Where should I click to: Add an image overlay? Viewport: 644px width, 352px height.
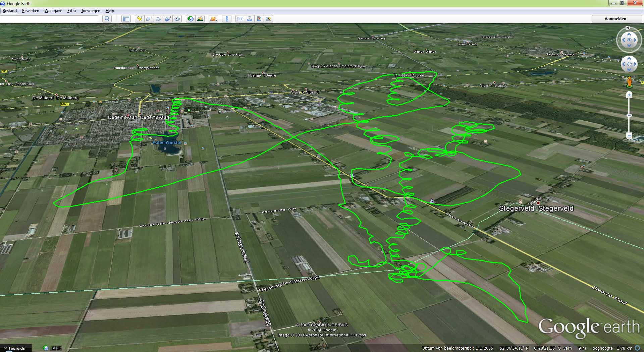coord(168,19)
